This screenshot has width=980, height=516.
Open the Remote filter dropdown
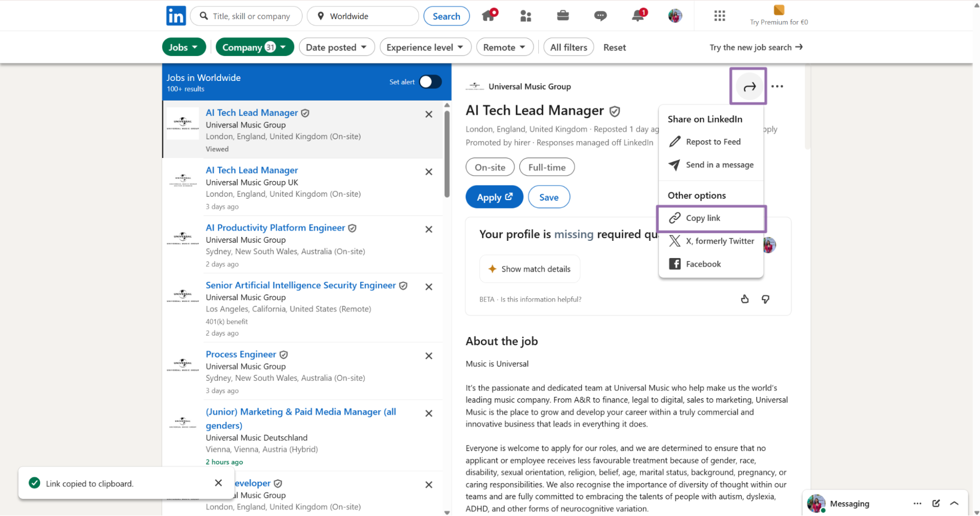504,47
